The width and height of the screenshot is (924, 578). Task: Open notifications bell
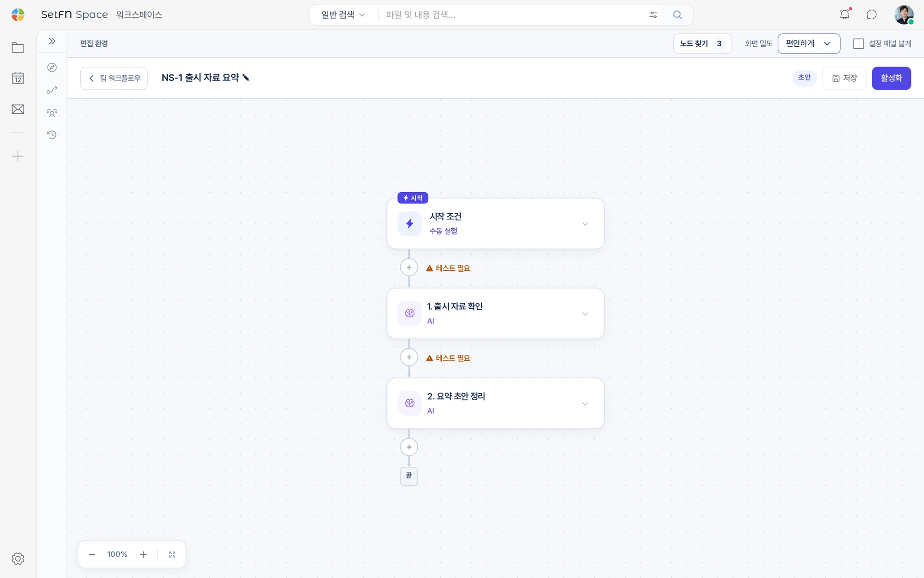(x=845, y=14)
